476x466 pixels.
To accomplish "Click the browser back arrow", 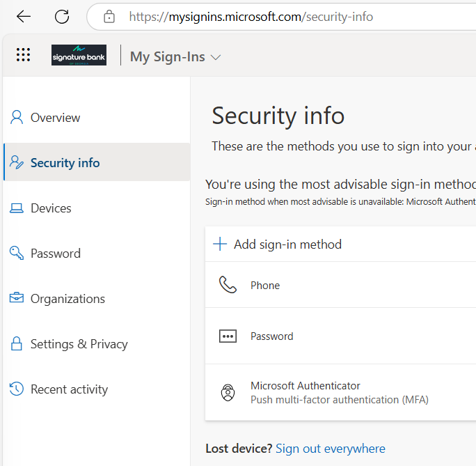I will [24, 17].
